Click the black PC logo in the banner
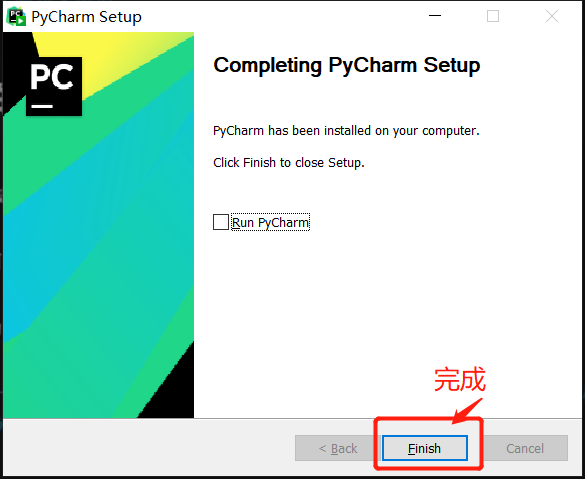 point(54,86)
